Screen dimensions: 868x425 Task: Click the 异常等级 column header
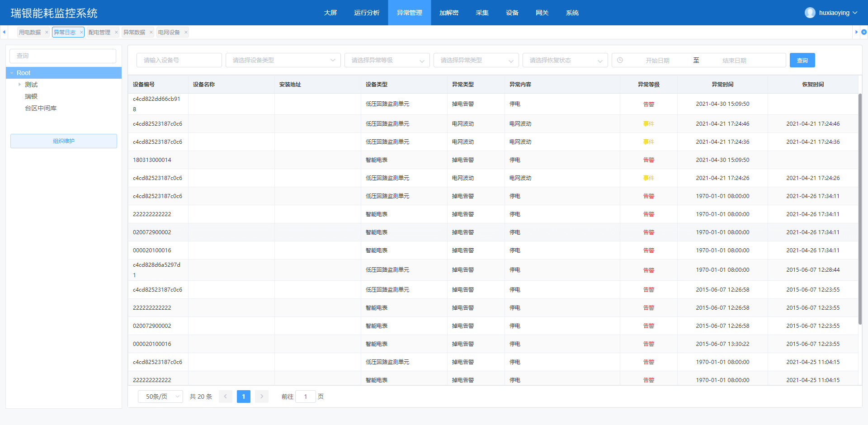coord(649,85)
